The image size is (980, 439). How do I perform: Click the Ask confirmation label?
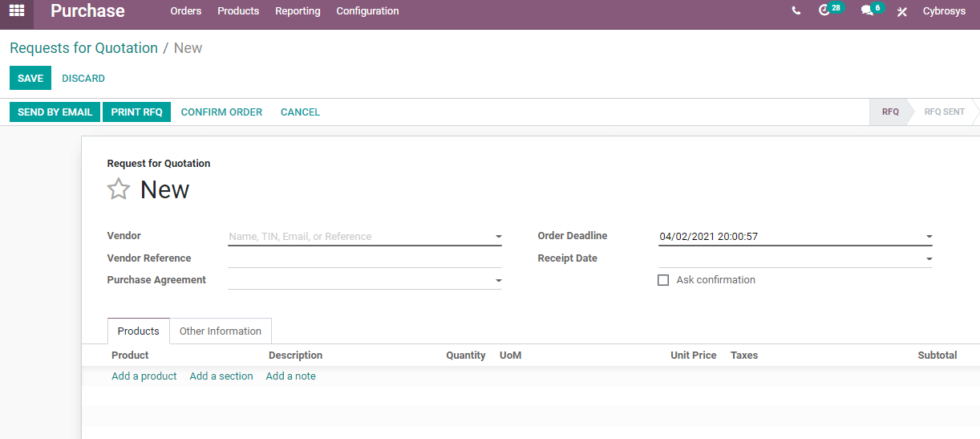(715, 280)
